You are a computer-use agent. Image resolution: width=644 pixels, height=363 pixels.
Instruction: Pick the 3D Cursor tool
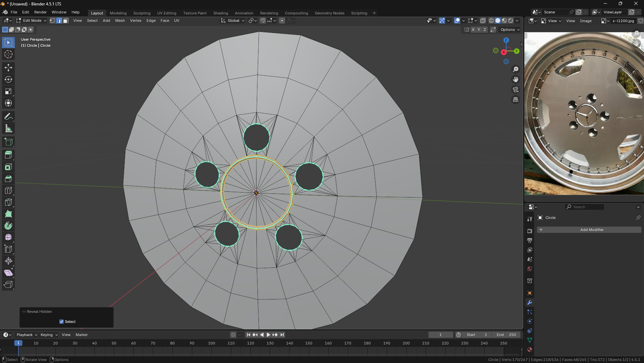[x=8, y=54]
